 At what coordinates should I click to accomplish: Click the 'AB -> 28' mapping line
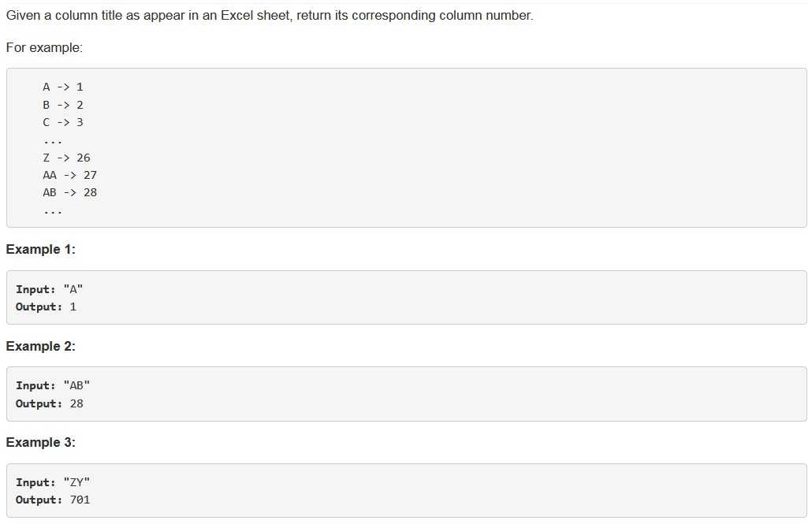(70, 192)
